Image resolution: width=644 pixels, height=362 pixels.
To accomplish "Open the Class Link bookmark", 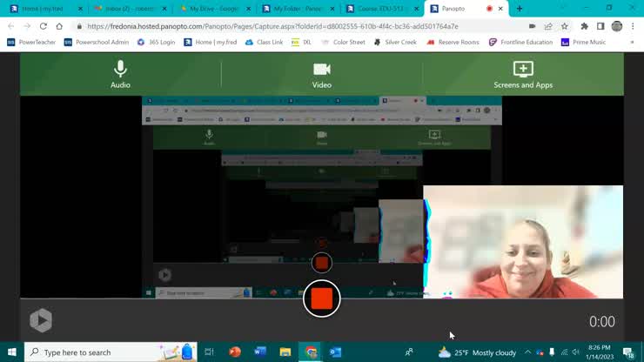I will pyautogui.click(x=264, y=42).
